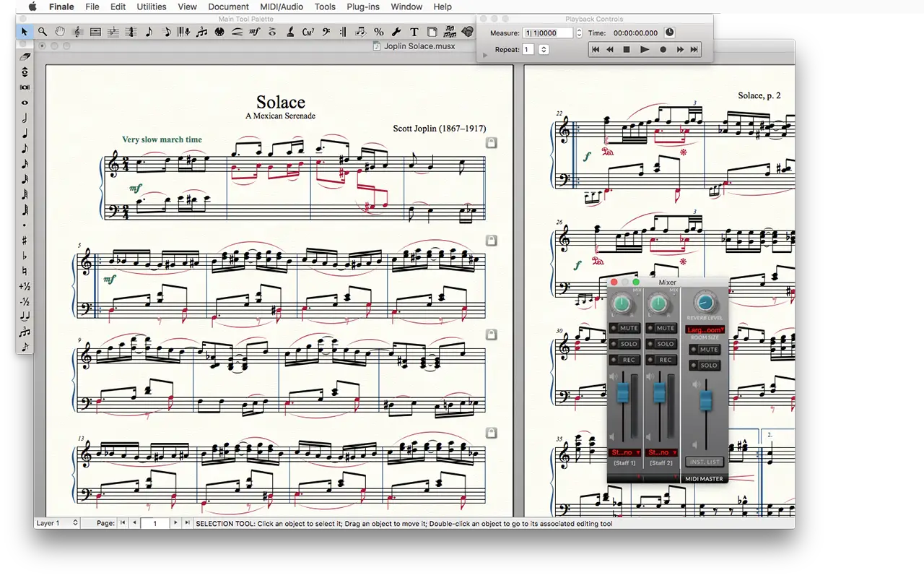Enable REC on Staff 1 channel

click(x=624, y=360)
